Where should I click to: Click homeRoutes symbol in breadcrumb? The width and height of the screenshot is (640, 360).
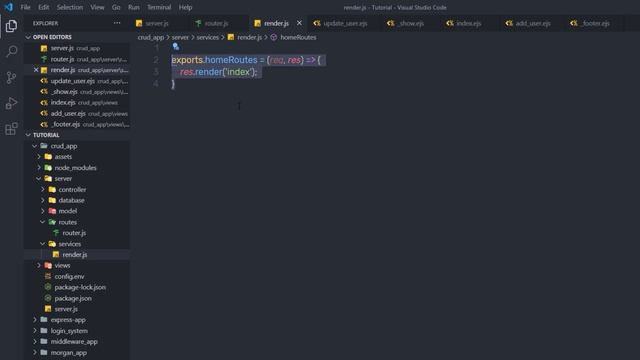(x=298, y=37)
